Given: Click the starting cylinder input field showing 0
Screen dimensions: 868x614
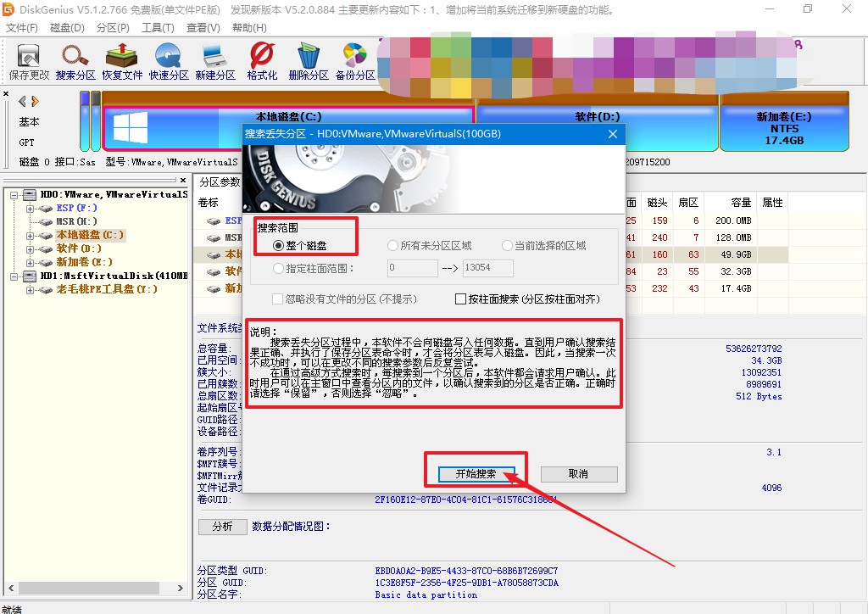Looking at the screenshot, I should point(413,268).
